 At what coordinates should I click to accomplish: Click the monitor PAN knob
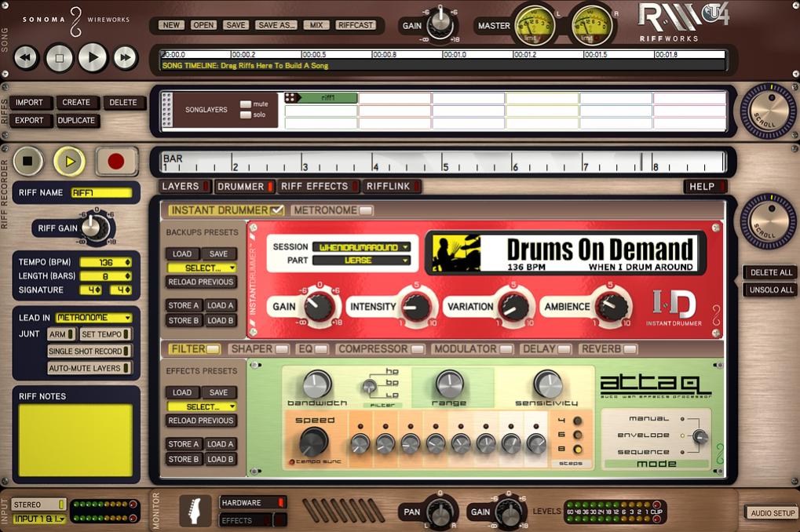(x=439, y=512)
